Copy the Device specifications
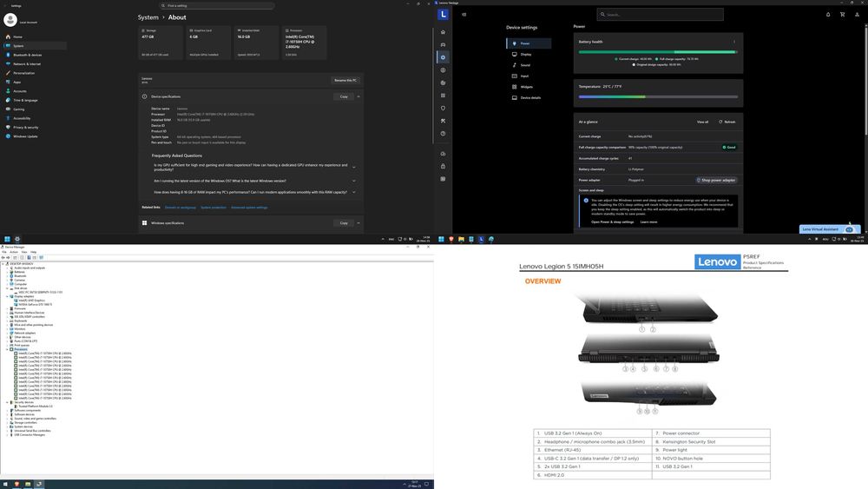 pyautogui.click(x=344, y=96)
